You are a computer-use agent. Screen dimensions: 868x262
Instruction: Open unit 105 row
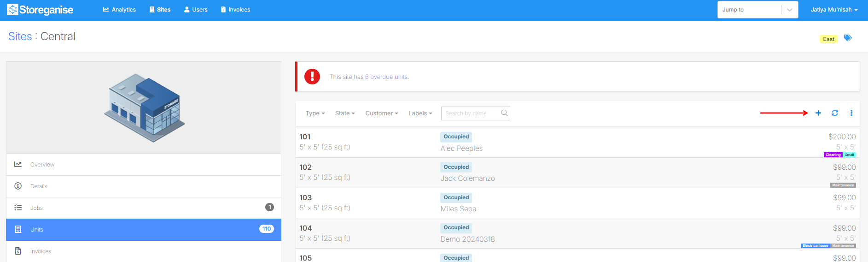pos(577,256)
